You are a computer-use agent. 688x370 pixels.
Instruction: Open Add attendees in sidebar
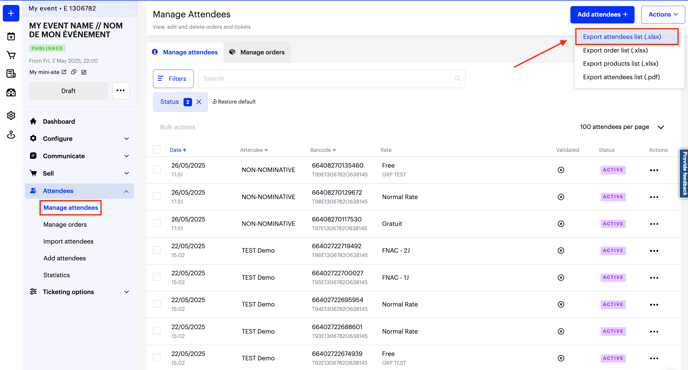64,259
